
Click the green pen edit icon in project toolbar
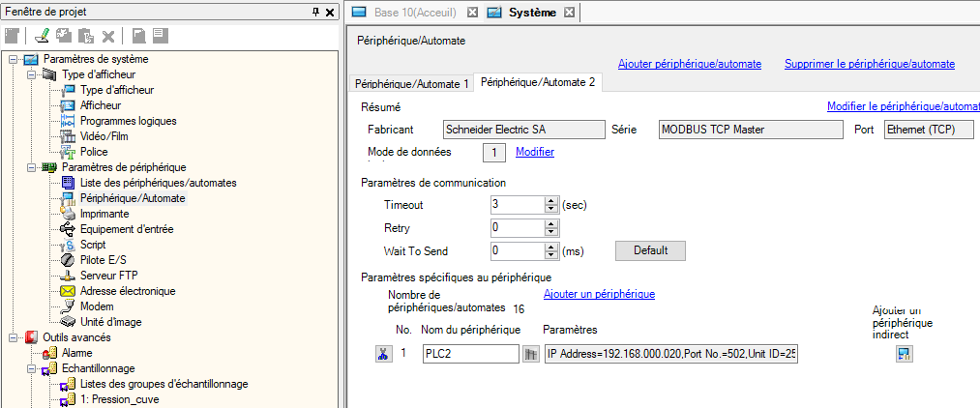tap(42, 36)
